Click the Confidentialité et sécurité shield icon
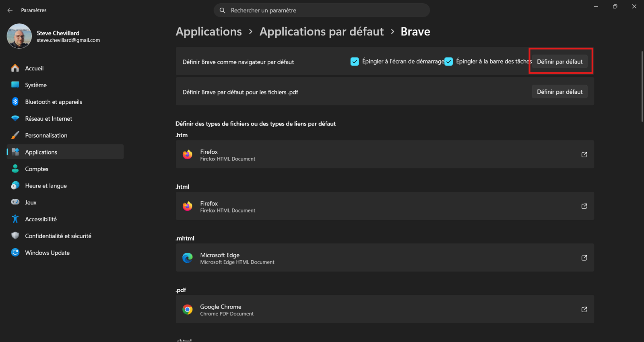 15,236
